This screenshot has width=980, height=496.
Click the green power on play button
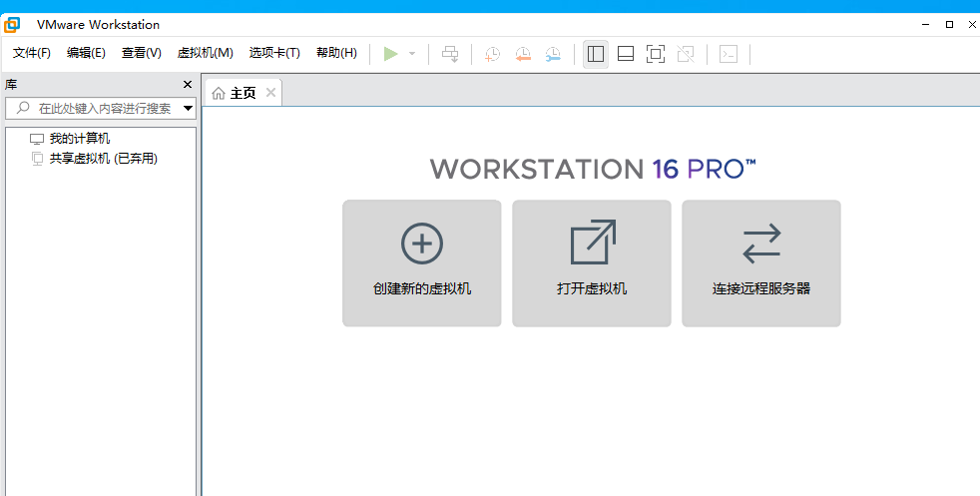click(390, 54)
